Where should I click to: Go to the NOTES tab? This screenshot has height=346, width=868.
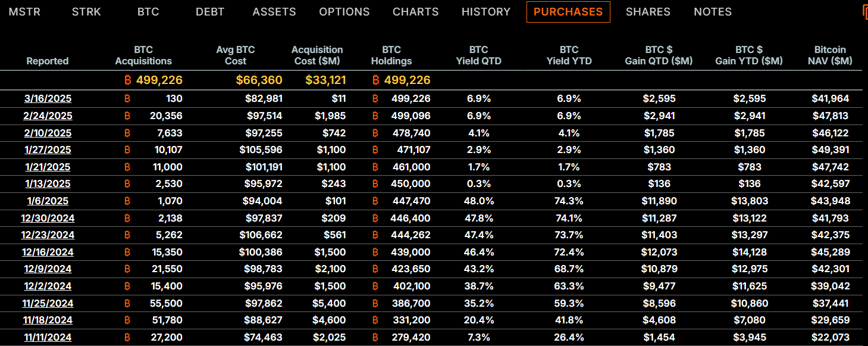713,12
